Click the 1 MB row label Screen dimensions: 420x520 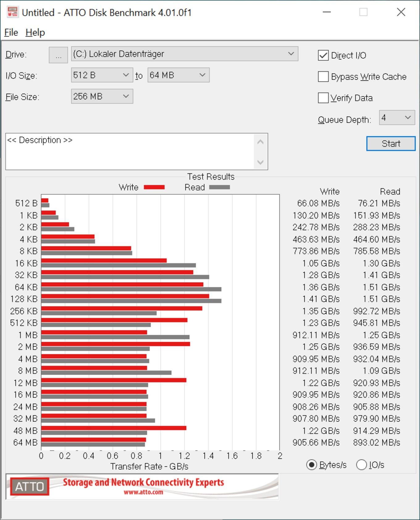point(28,335)
